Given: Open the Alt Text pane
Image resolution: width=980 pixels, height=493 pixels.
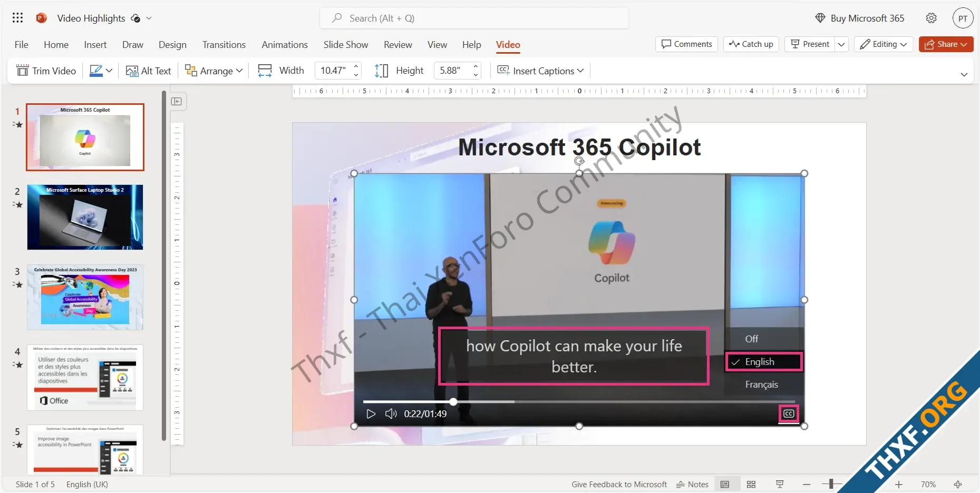Looking at the screenshot, I should pyautogui.click(x=149, y=71).
